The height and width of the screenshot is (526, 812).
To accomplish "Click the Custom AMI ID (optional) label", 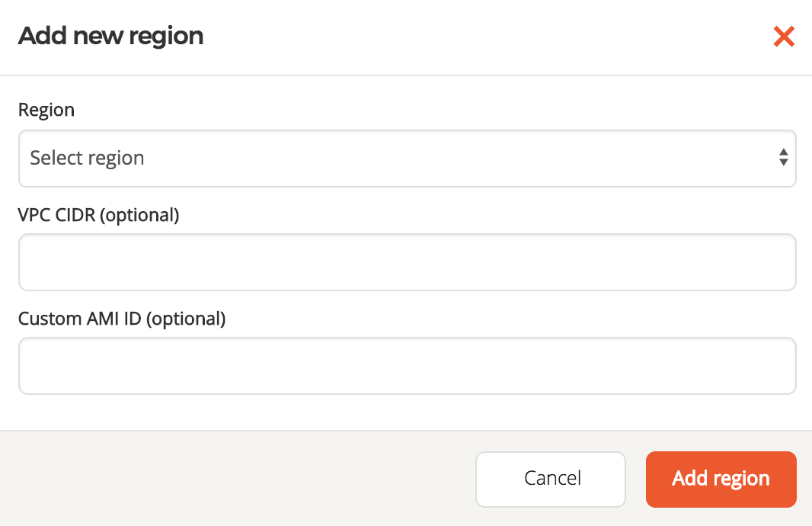I will [122, 319].
